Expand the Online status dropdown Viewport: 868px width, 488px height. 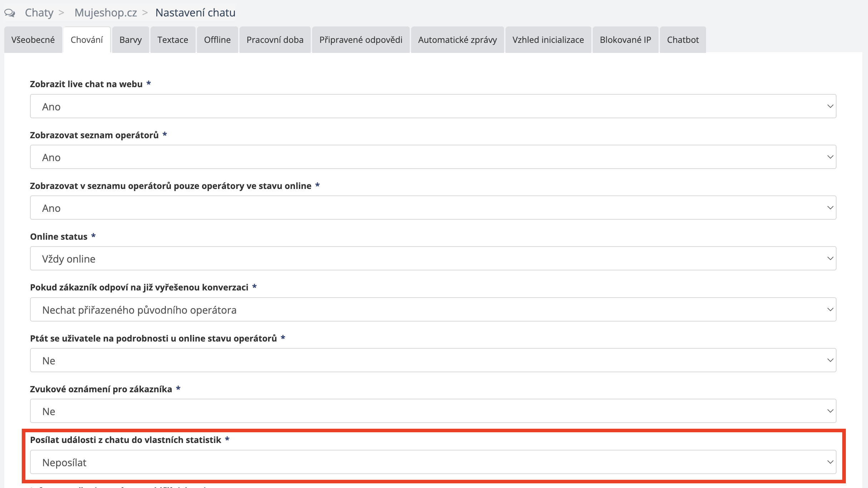pos(433,259)
